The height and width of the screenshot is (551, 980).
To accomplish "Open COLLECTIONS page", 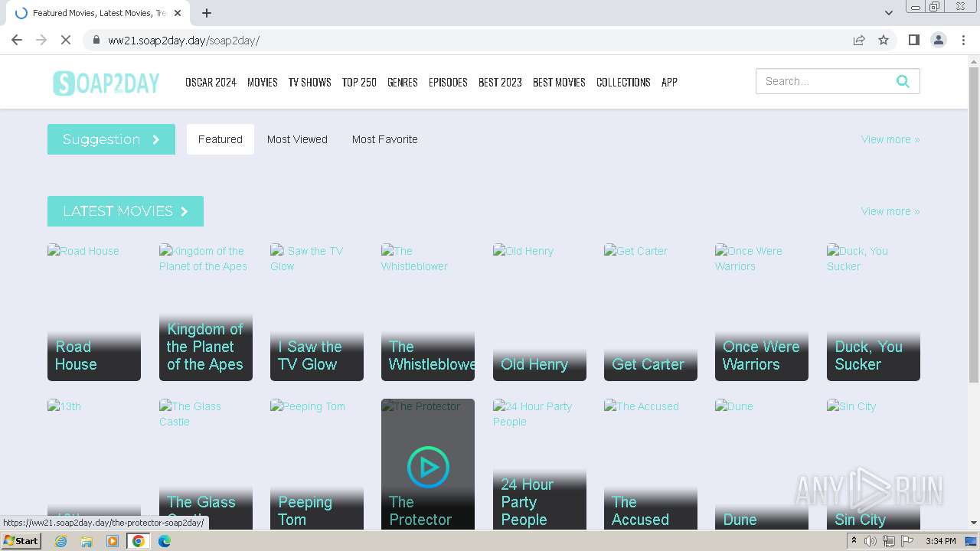I will click(x=623, y=83).
